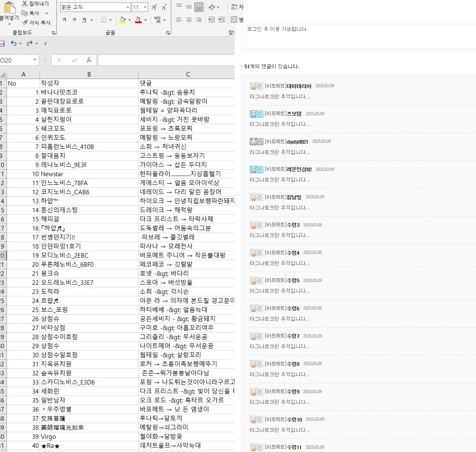The image size is (476, 452).
Task: Click the Undo arrow in Quick Access Toolbar
Action: (x=14, y=43)
